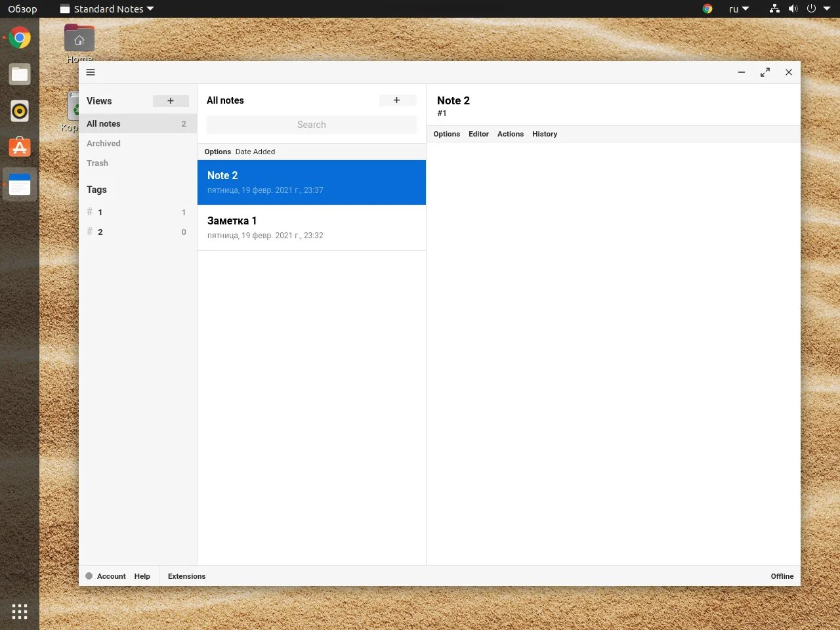Open the Editor menu for the note
The width and height of the screenshot is (840, 630).
(x=478, y=134)
